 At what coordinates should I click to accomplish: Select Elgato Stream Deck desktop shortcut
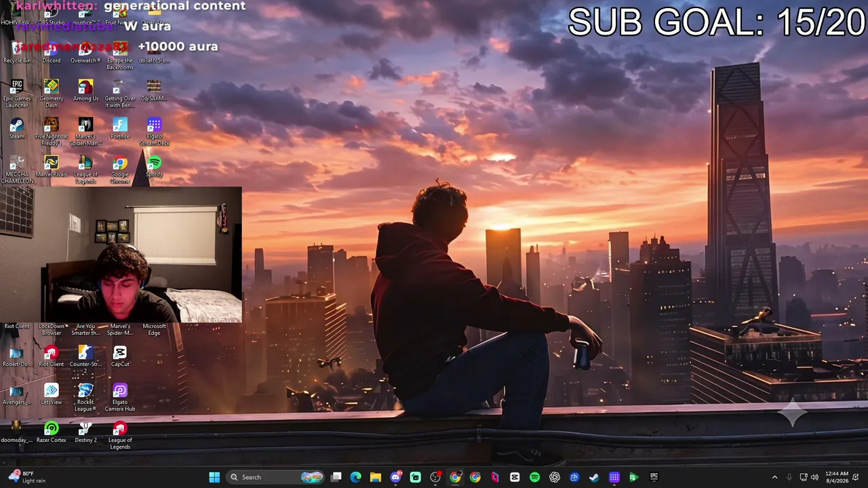tap(155, 132)
